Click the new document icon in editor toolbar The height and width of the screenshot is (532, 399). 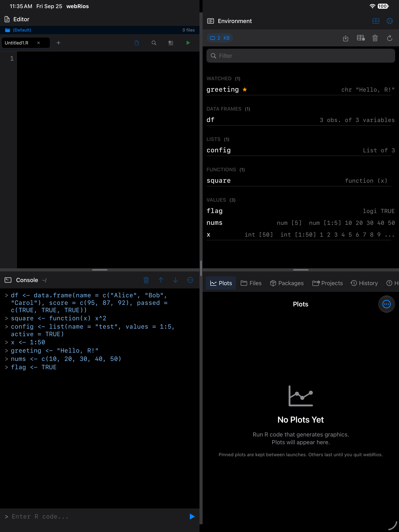137,43
